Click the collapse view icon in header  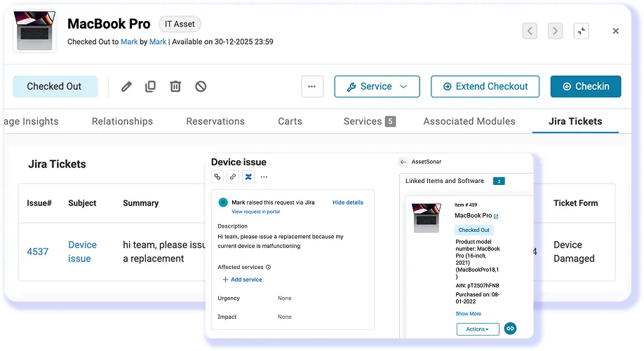[x=579, y=31]
